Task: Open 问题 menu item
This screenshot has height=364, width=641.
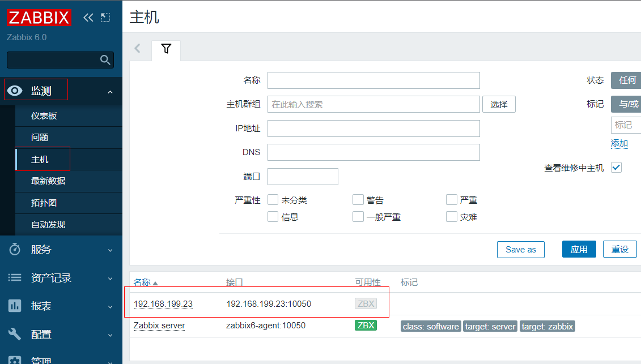Action: click(x=69, y=137)
